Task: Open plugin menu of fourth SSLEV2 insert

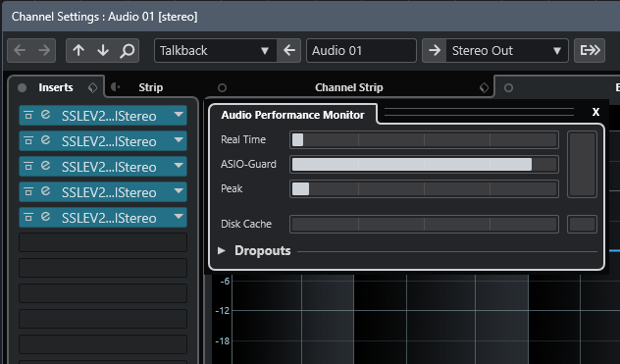Action: tap(179, 191)
